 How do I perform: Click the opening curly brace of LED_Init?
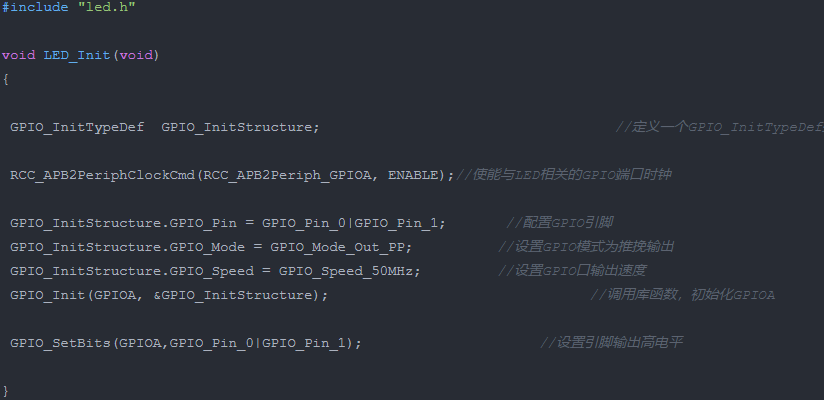5,79
